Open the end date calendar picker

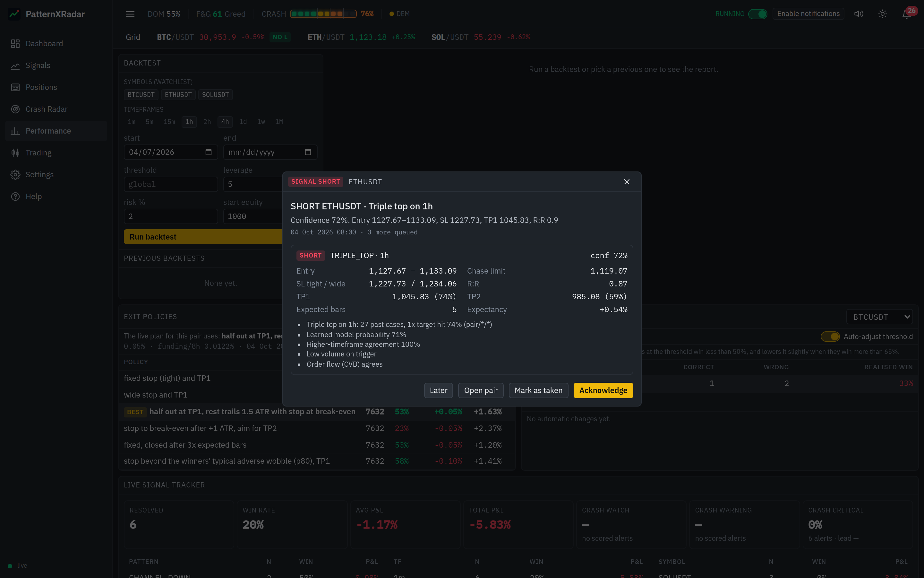[x=308, y=152]
